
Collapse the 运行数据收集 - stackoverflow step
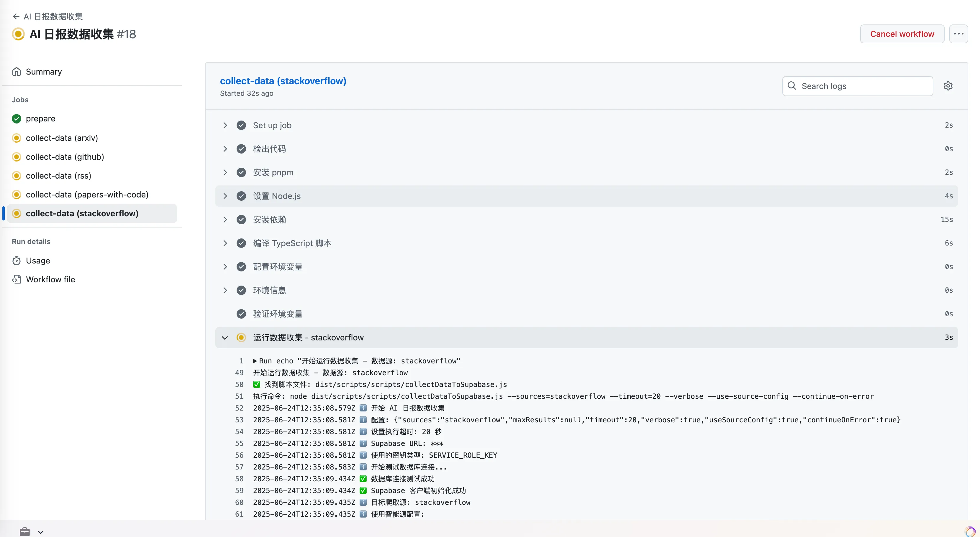225,337
